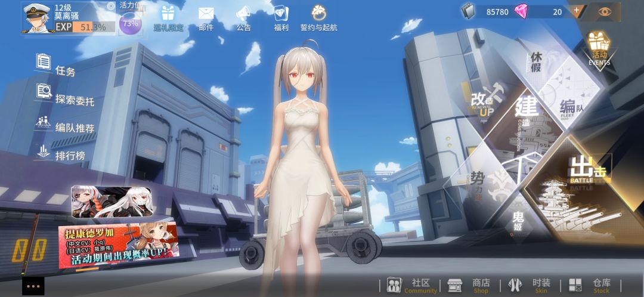
Task: Open the 任务 missions icon
Action: click(44, 62)
